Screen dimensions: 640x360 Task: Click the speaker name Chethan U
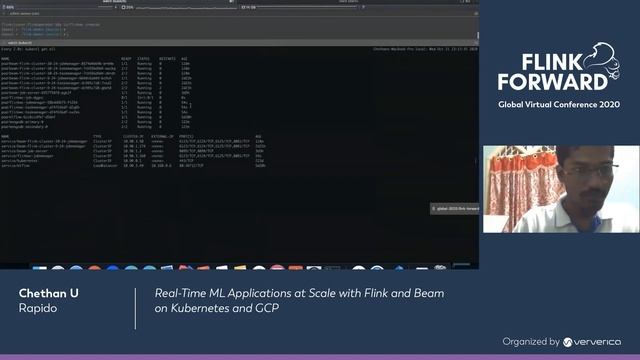(49, 293)
